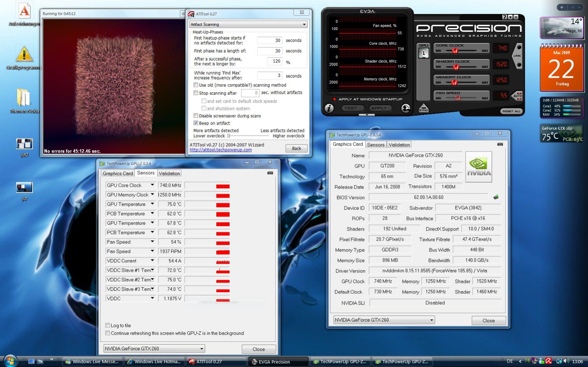Open the Windows Start orb

(10, 361)
